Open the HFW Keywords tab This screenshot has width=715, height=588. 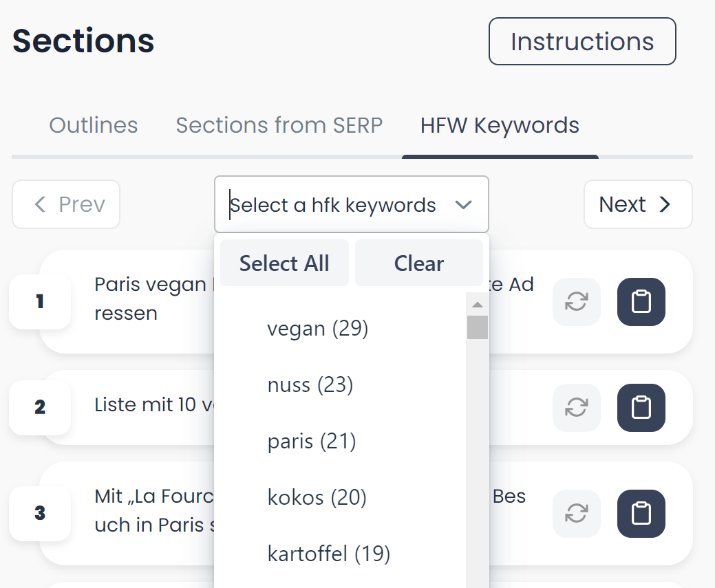[x=500, y=126]
